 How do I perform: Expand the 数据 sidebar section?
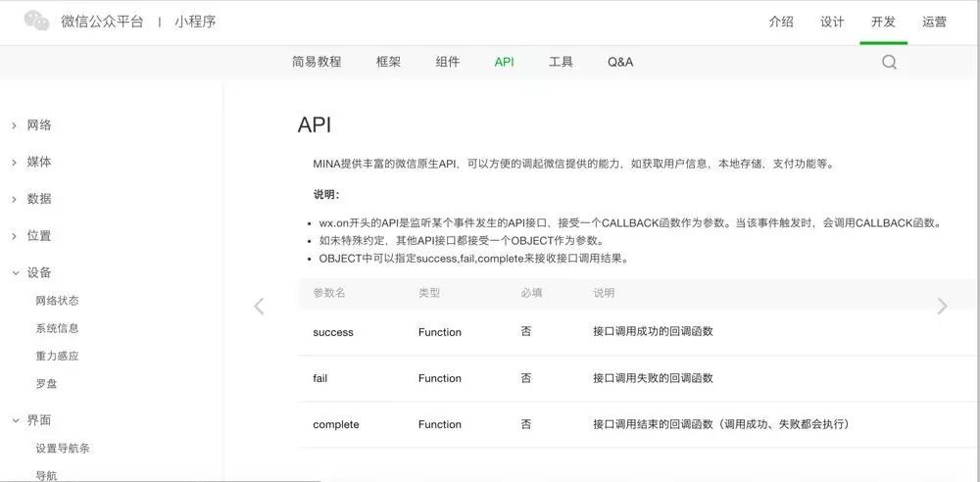(x=31, y=200)
